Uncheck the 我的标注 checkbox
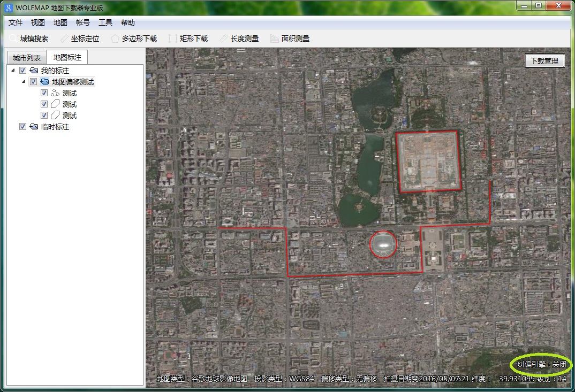Viewport: 575px width, 392px height. click(22, 71)
